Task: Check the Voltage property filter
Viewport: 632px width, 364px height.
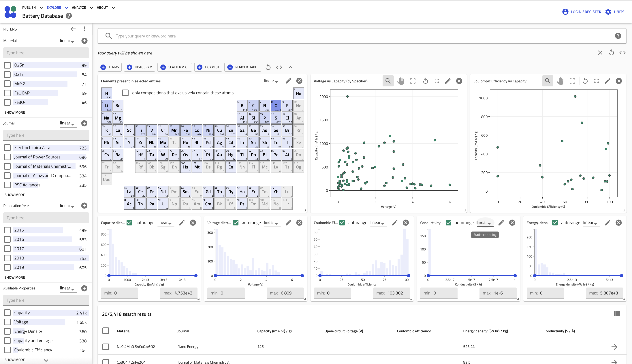Action: coord(7,322)
